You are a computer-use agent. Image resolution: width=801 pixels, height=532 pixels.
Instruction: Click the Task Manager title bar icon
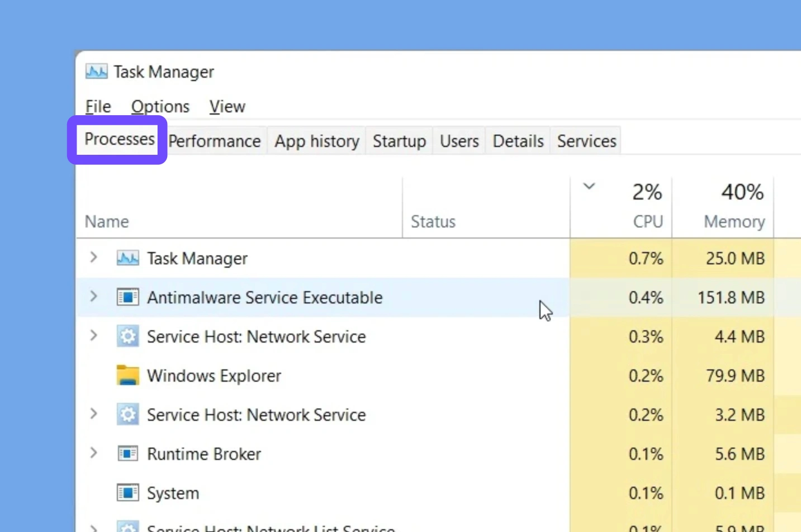[96, 72]
